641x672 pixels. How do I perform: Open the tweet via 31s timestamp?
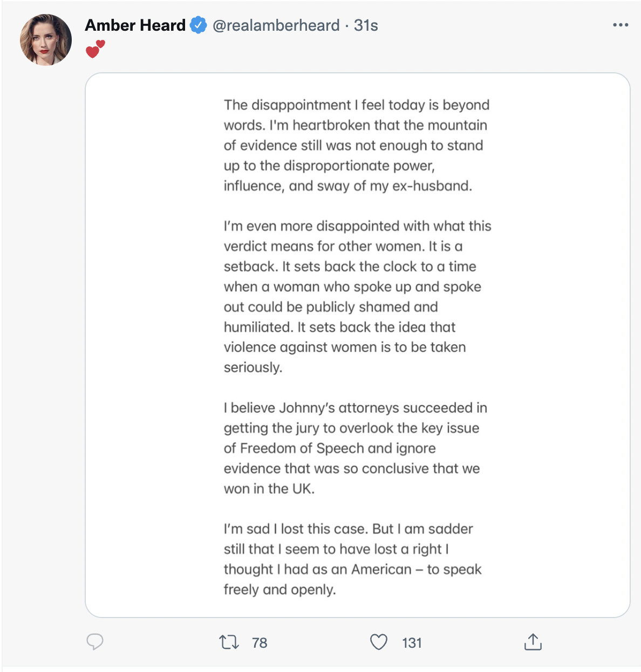366,25
